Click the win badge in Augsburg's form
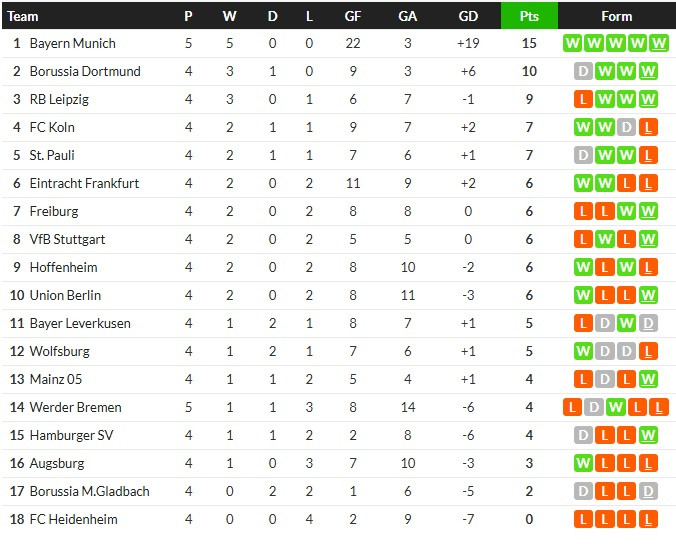 click(584, 463)
